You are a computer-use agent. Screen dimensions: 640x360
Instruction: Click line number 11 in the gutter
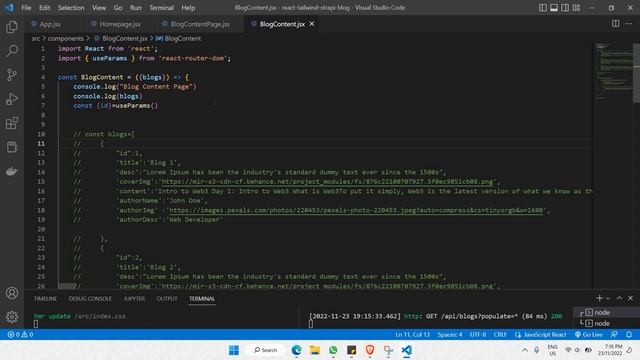click(41, 144)
